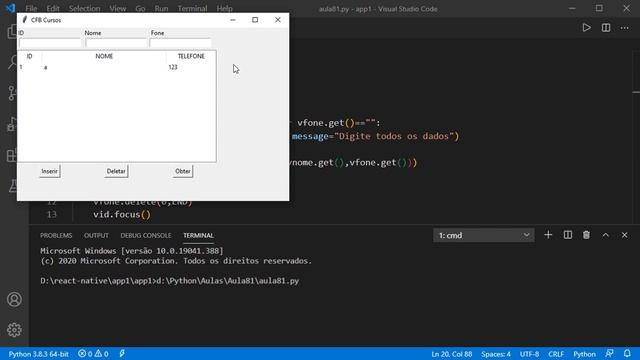Viewport: 640px width, 360px height.
Task: Click Spaces: 4 indentation setting
Action: [496, 354]
